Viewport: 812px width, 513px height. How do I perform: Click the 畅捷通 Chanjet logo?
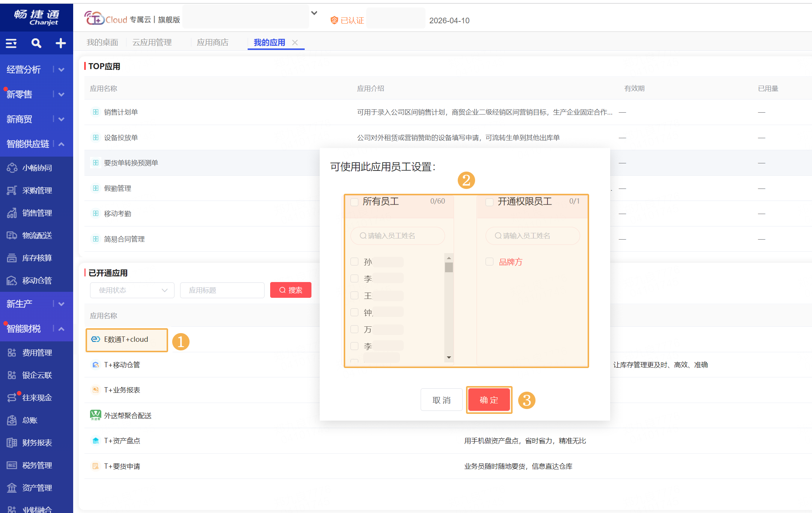[36, 17]
